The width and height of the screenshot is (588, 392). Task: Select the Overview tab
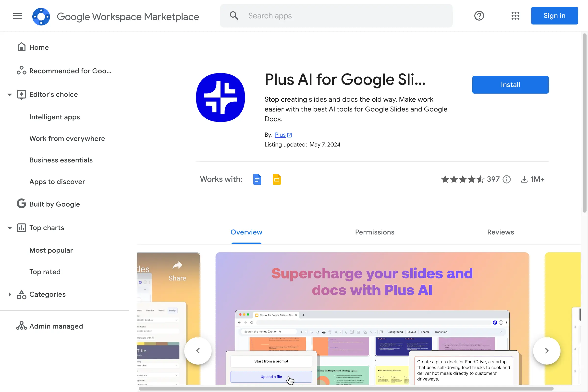[246, 232]
